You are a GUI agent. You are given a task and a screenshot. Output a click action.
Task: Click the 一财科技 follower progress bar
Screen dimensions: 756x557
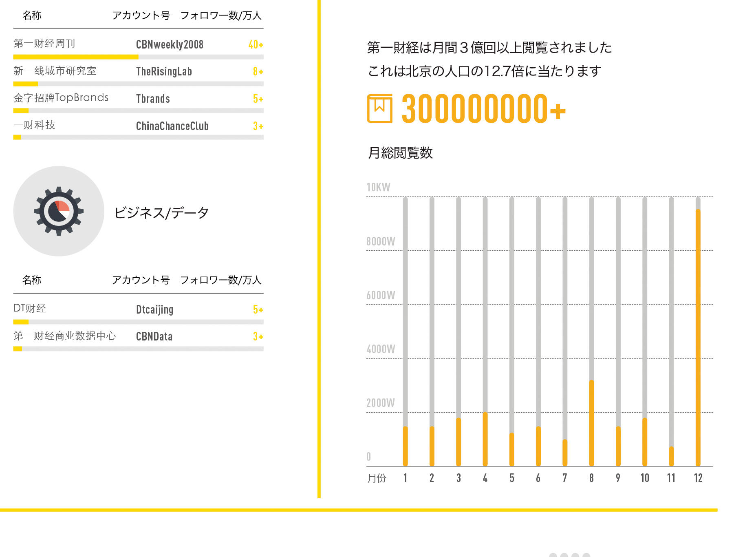click(138, 137)
